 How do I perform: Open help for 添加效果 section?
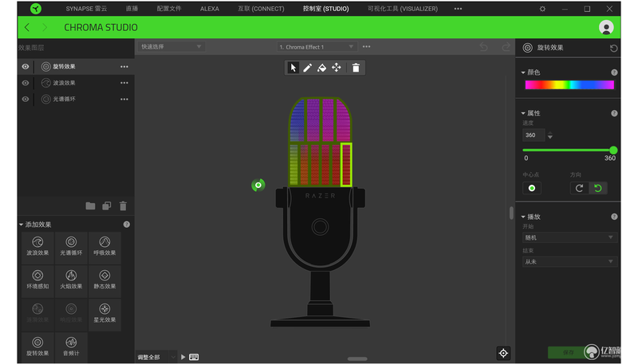[127, 225]
